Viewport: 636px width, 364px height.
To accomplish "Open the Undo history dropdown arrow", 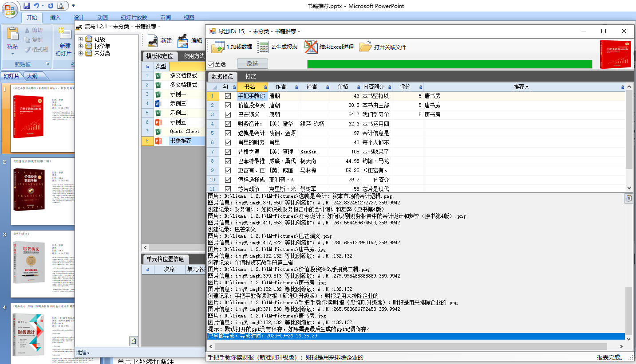I will pyautogui.click(x=43, y=6).
